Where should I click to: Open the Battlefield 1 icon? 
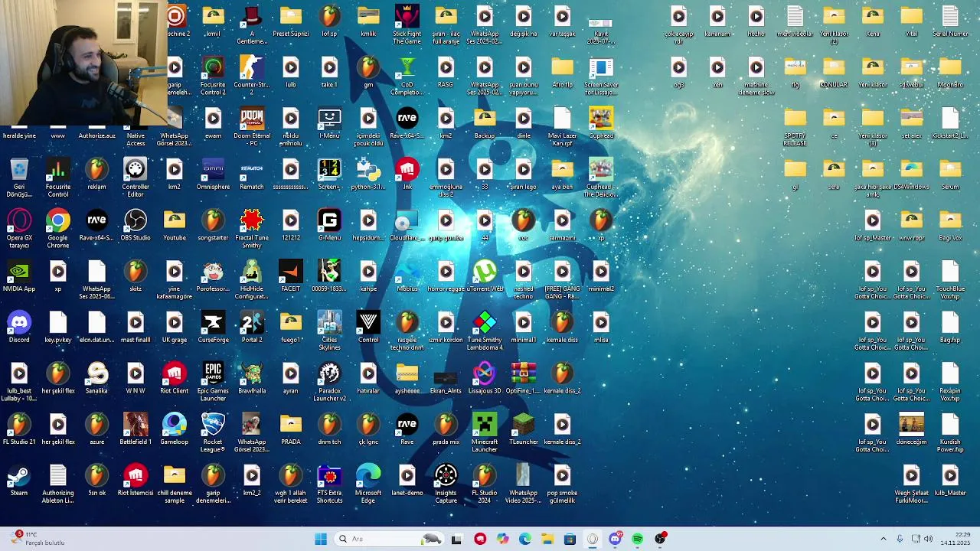pos(136,429)
